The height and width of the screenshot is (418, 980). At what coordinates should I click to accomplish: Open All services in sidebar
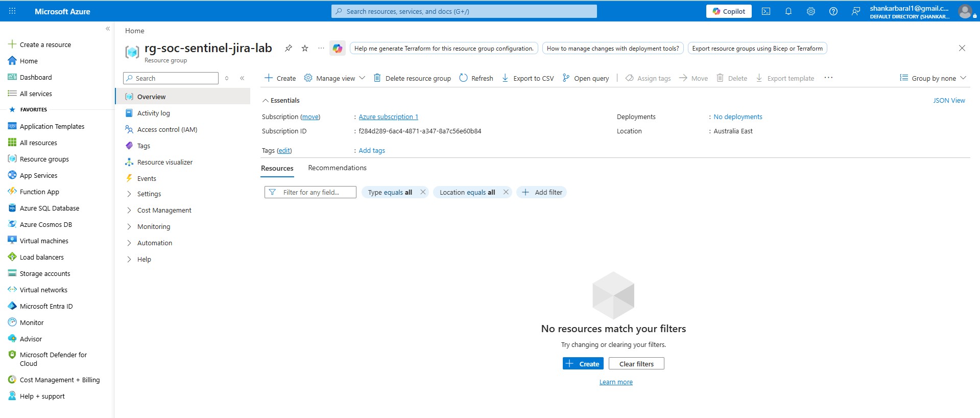click(30, 94)
